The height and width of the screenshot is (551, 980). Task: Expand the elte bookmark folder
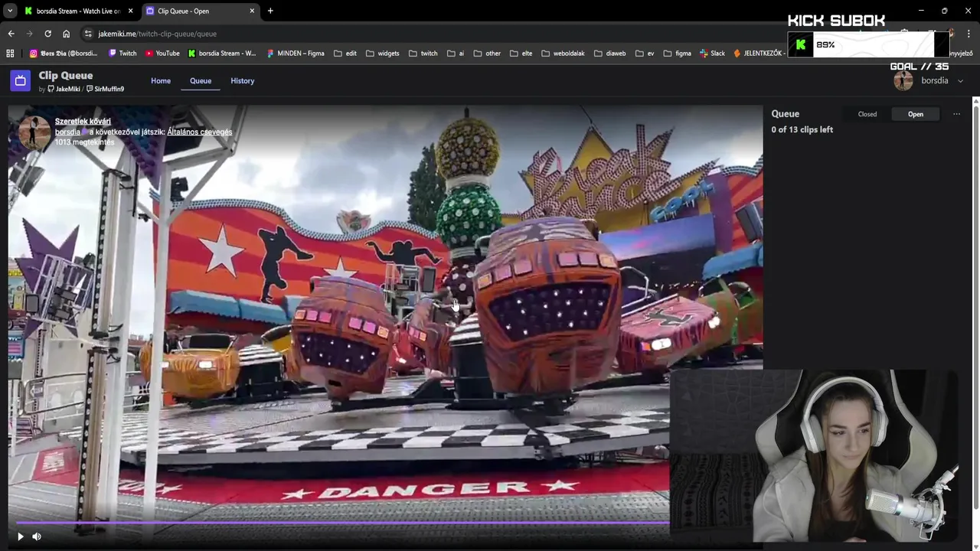click(521, 54)
